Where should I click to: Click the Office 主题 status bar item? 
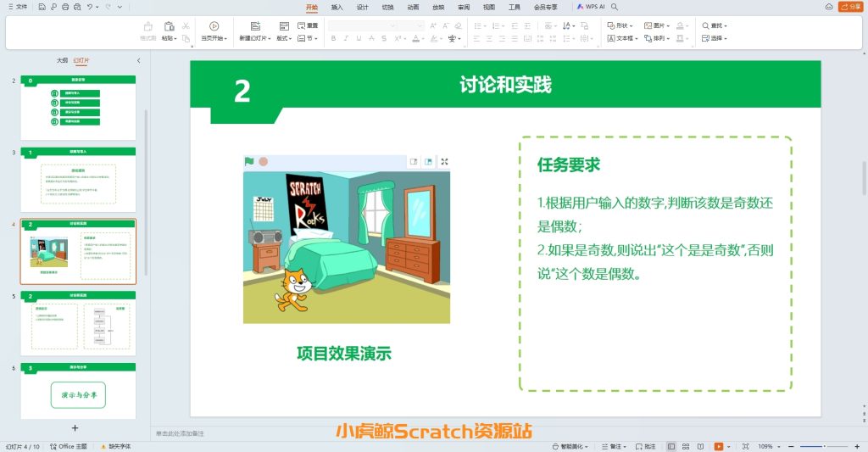(x=69, y=446)
